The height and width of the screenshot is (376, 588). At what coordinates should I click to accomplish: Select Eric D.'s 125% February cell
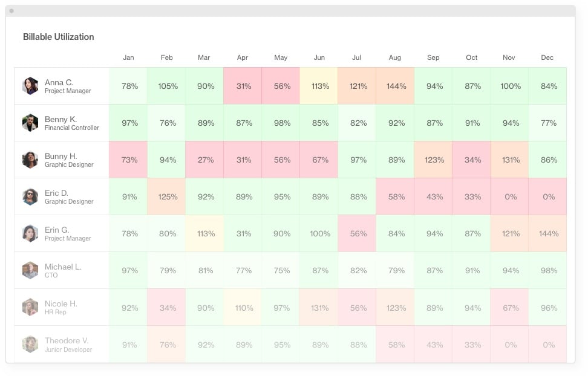coord(166,197)
